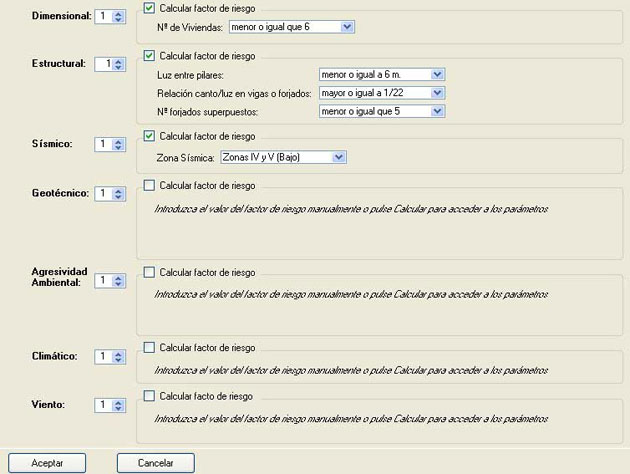This screenshot has height=474, width=630.
Task: Open Relación canto/luz en vigas dropdown
Action: 437,93
